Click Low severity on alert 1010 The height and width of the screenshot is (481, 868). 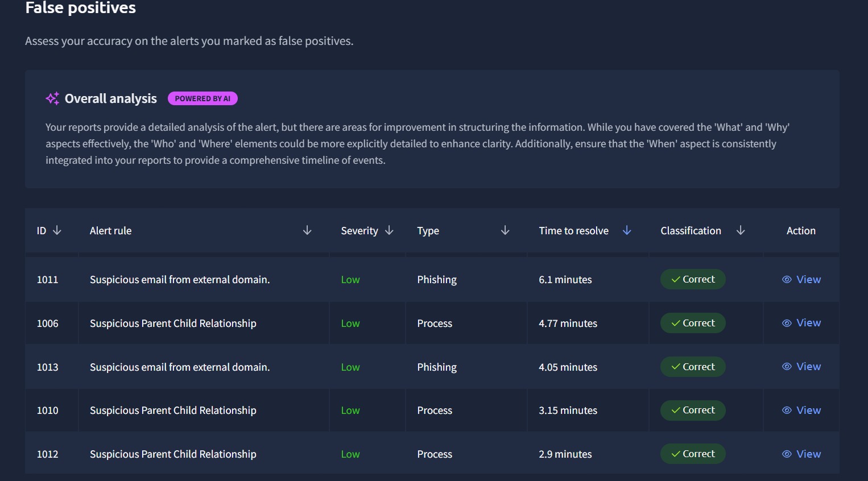tap(350, 410)
